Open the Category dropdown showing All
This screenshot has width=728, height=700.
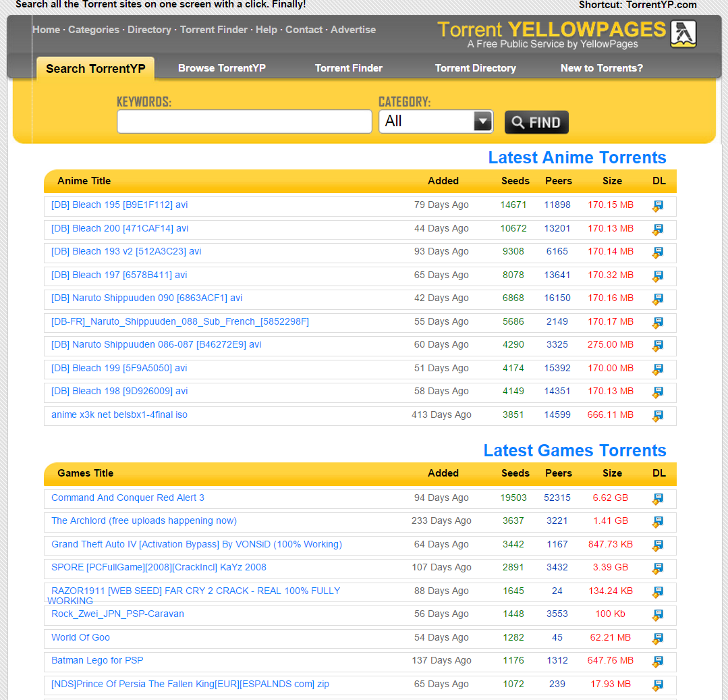click(x=436, y=122)
